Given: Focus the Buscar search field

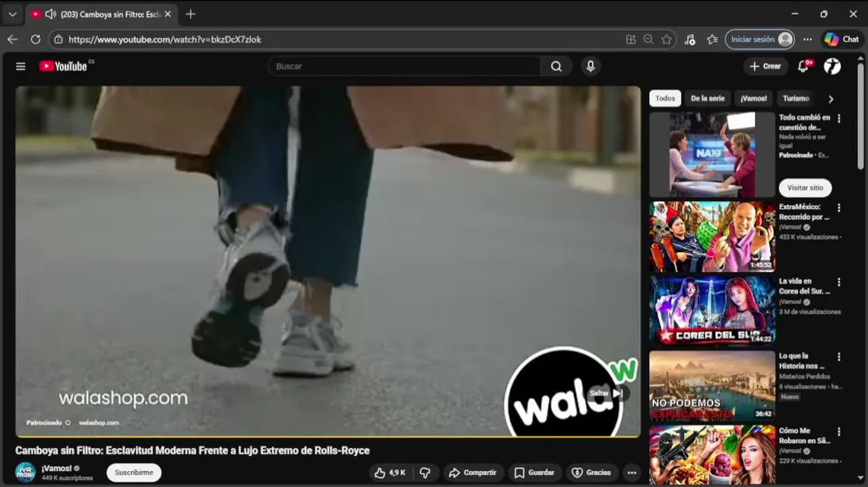Looking at the screenshot, I should coord(404,66).
